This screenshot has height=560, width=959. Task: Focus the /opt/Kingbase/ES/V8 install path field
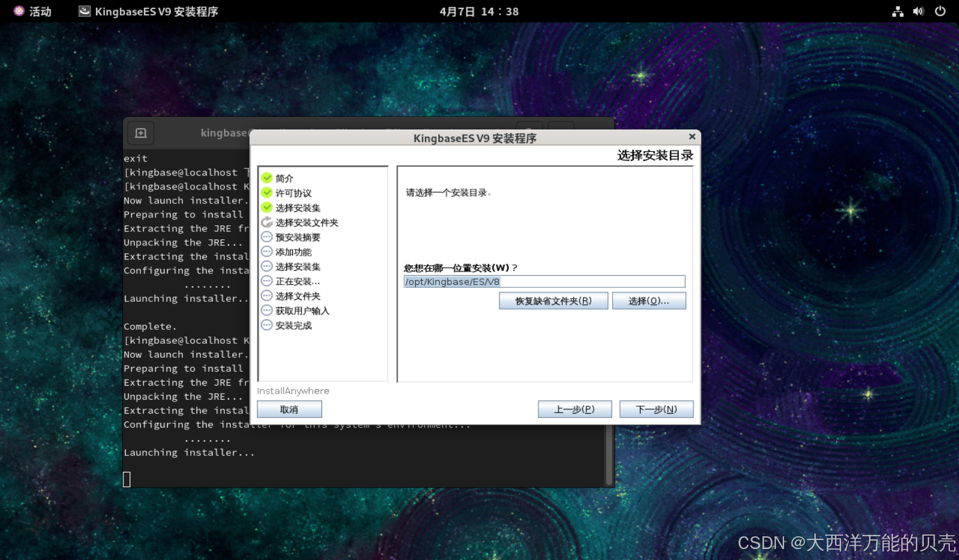click(x=544, y=281)
